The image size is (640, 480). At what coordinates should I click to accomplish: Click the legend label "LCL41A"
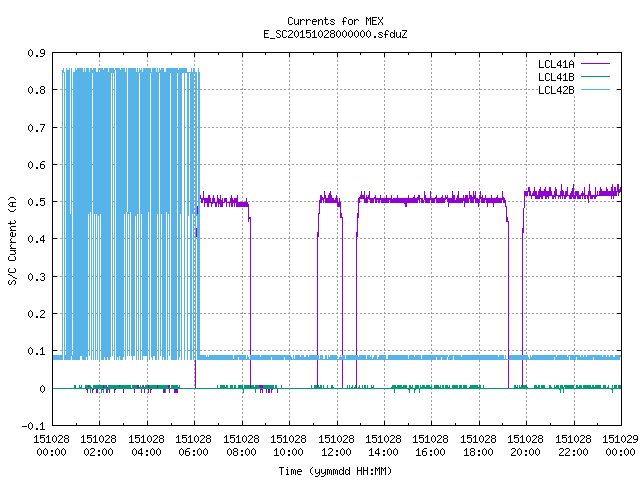point(556,64)
